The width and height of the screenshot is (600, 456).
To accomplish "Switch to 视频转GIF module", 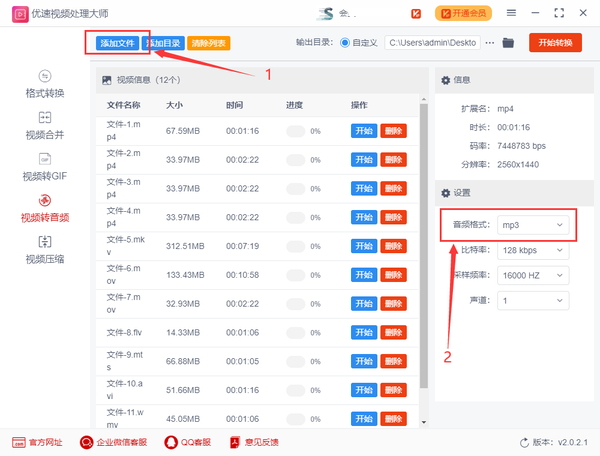I will pos(45,167).
